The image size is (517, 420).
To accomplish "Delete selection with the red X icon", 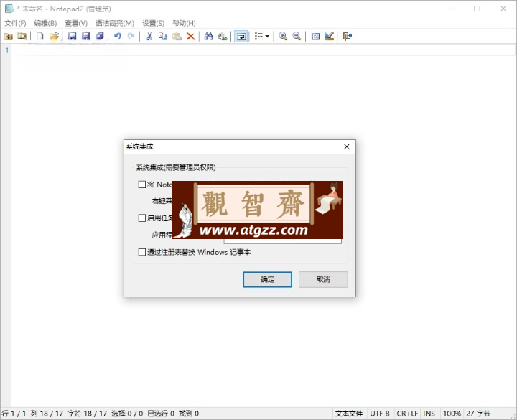I will (x=190, y=37).
